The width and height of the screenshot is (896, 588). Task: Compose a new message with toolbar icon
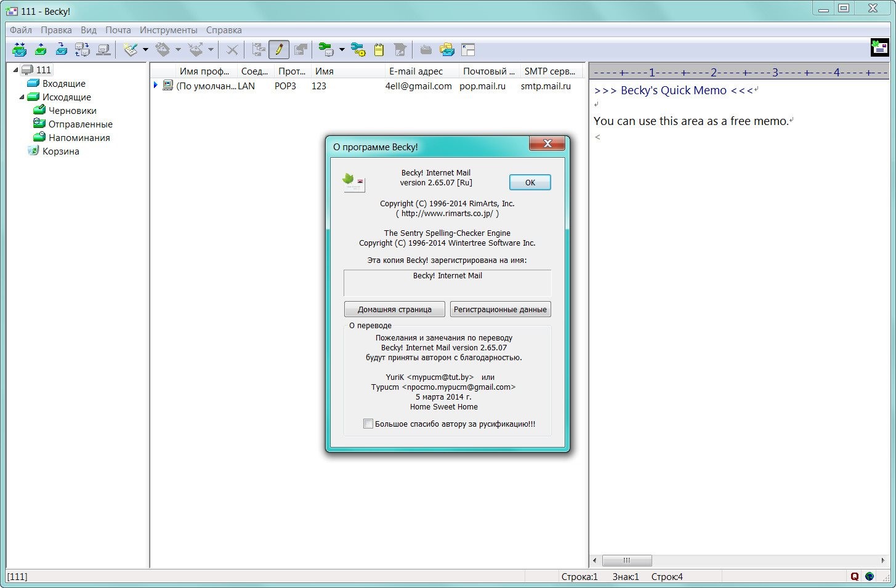pyautogui.click(x=130, y=49)
